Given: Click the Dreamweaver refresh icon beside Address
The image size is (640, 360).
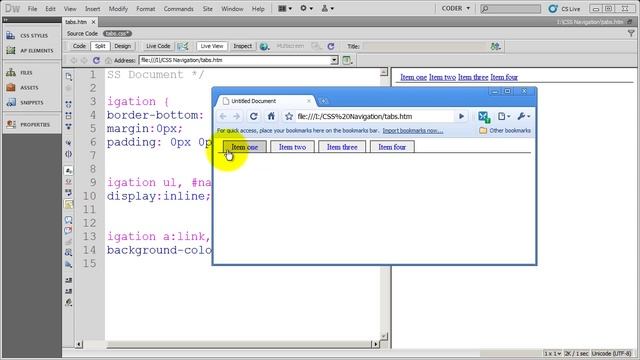Looking at the screenshot, I should (96, 60).
